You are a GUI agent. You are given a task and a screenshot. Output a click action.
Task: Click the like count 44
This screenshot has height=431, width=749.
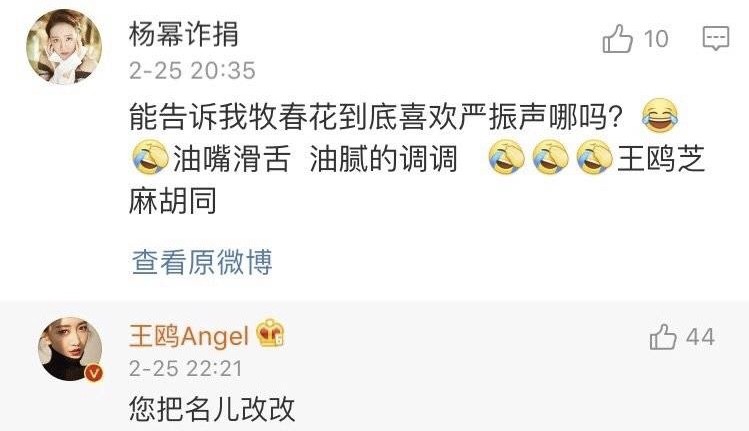click(700, 337)
